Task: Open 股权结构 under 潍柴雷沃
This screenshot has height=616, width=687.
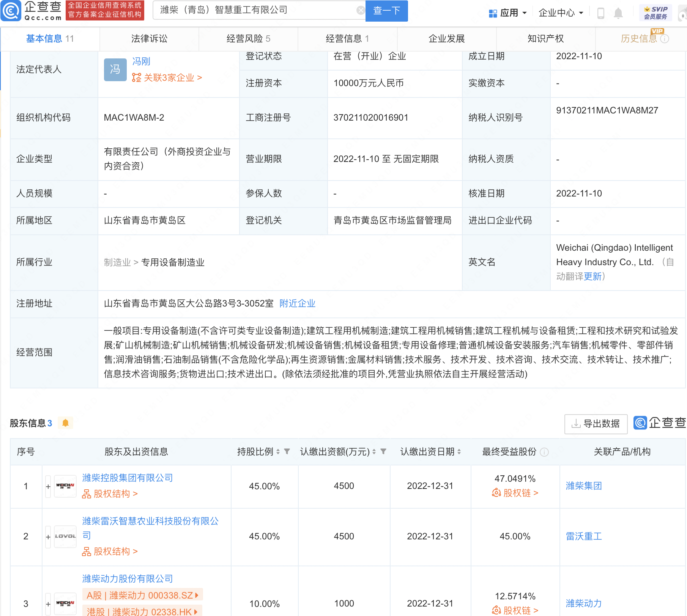Action: pos(110,552)
